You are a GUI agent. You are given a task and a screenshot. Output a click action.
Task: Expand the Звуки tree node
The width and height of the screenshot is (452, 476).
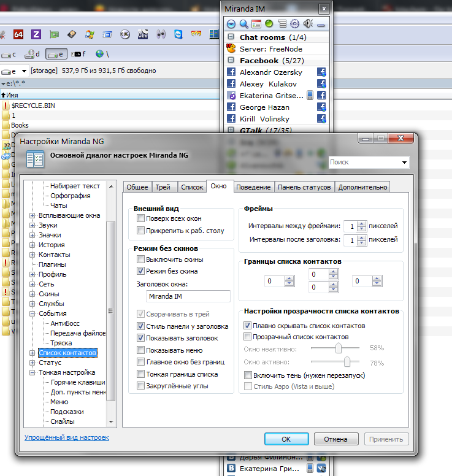point(32,225)
